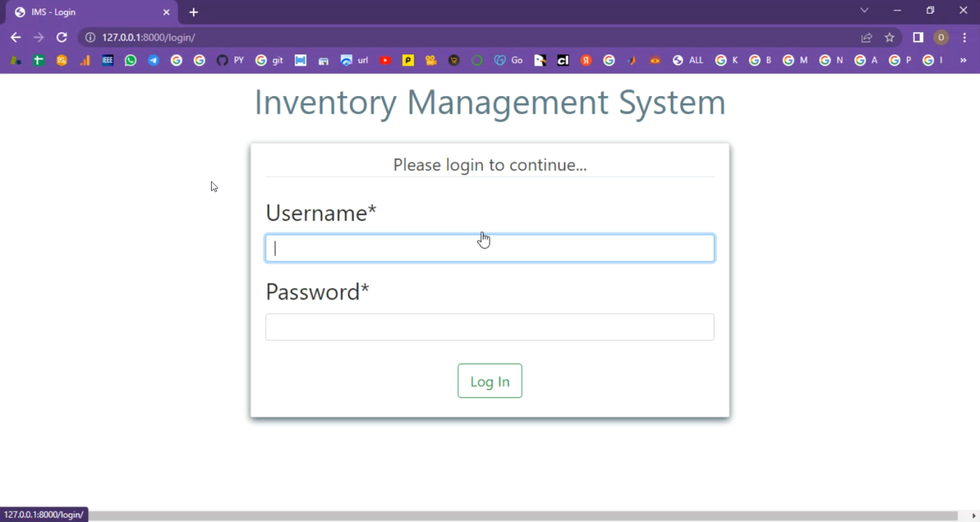Expand the tab search chevron
This screenshot has width=980, height=522.
864,10
